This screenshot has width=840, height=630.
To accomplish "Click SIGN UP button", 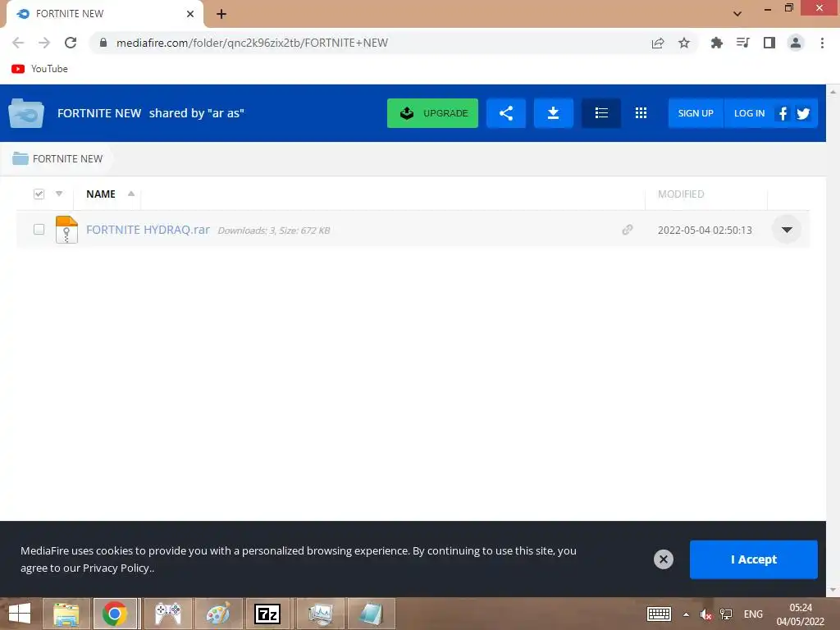I will (696, 113).
